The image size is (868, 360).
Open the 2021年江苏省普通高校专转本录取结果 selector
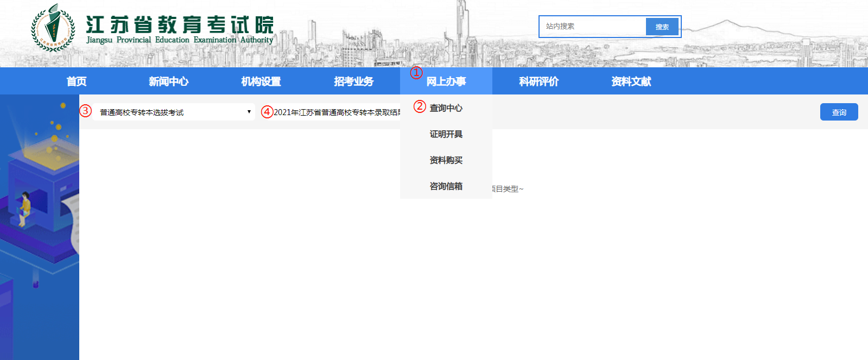coord(337,112)
